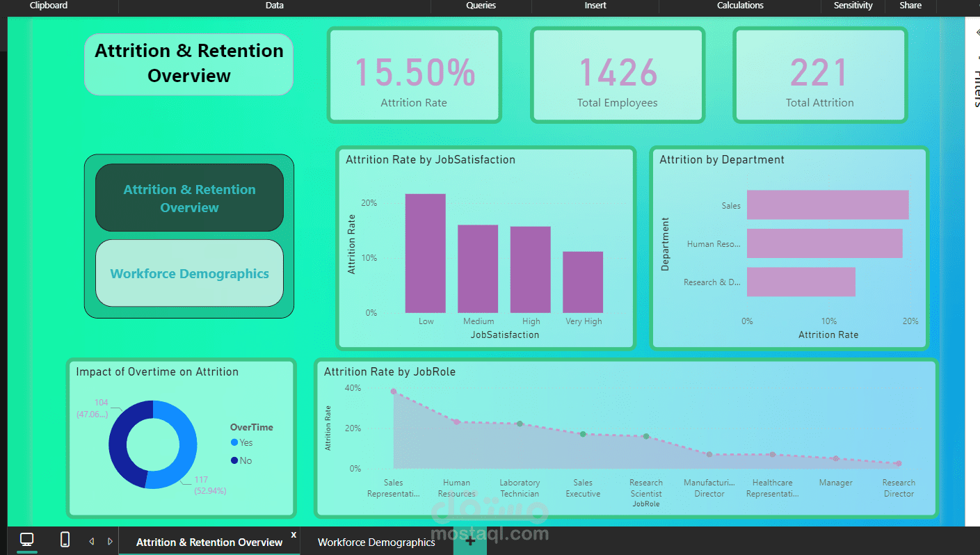Click the dark blue No donut segment
The height and width of the screenshot is (555, 980).
pyautogui.click(x=118, y=445)
